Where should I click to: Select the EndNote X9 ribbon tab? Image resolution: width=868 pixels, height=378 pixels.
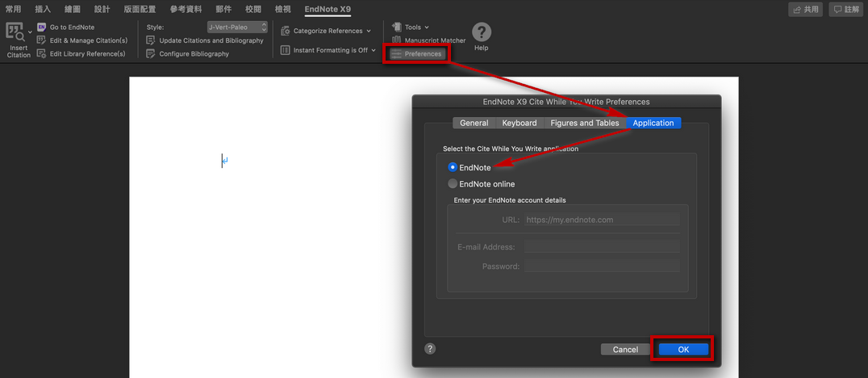(328, 9)
